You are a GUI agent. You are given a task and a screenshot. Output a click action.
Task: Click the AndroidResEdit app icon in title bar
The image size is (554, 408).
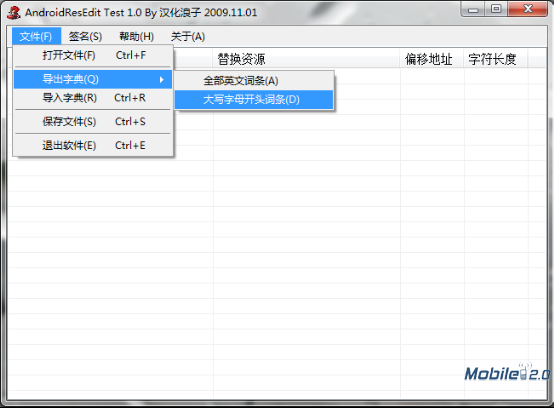click(x=14, y=13)
